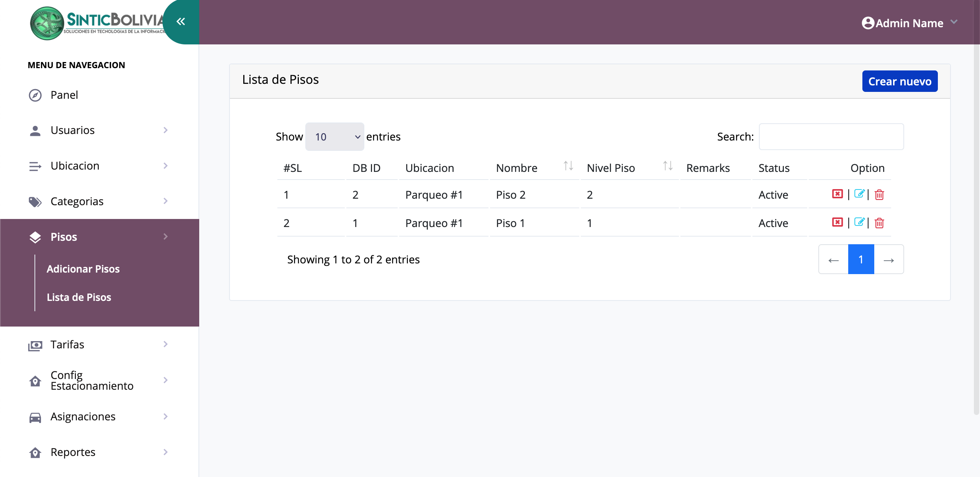
Task: Select Lista de Pisos submenu item
Action: click(79, 297)
